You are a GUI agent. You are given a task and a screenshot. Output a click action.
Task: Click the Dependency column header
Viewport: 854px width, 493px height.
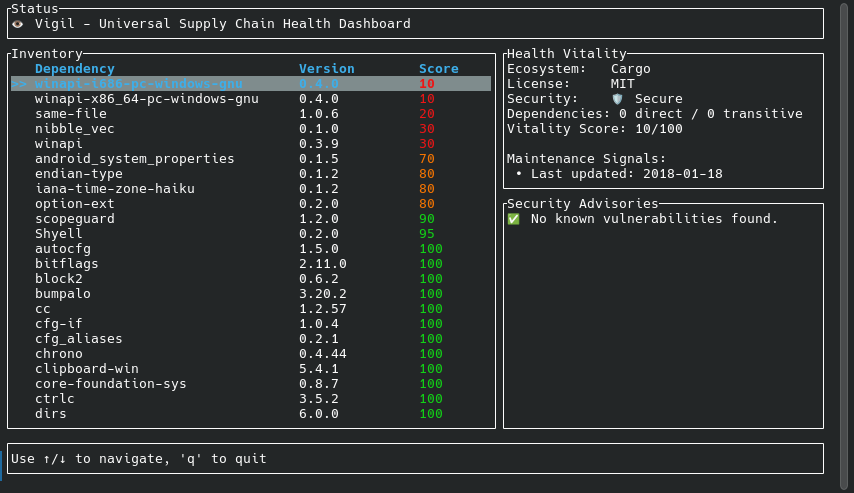(75, 69)
